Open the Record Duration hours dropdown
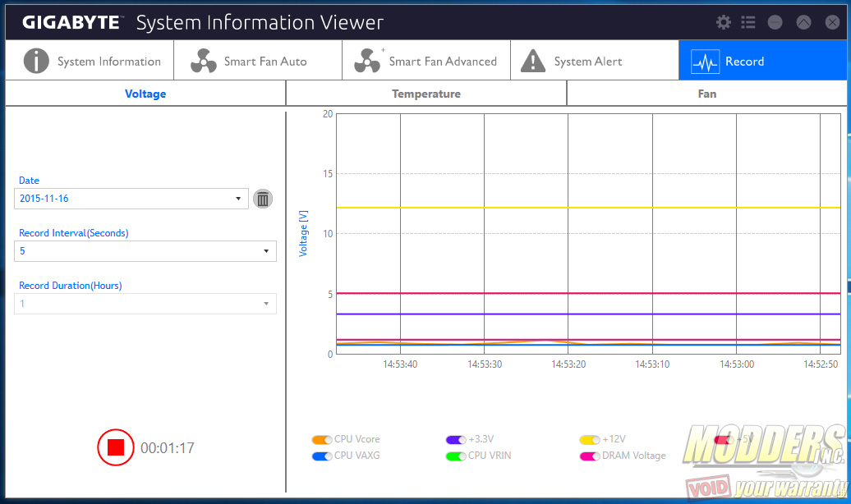The height and width of the screenshot is (504, 851). [145, 304]
